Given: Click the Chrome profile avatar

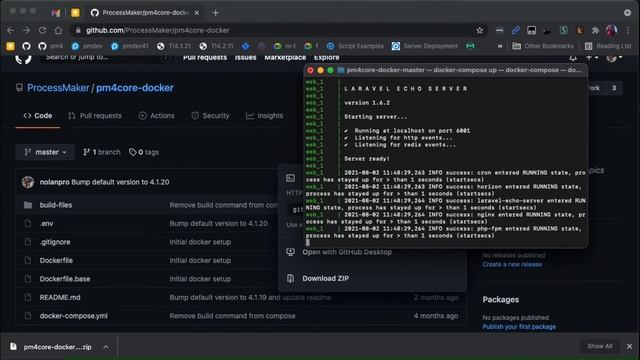Looking at the screenshot, I should (x=611, y=30).
